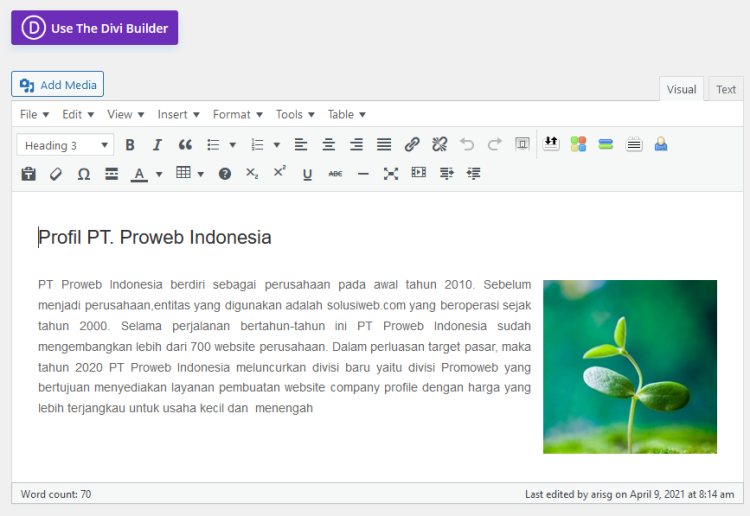Viewport: 750px width, 516px height.
Task: Click the indent icon with right-pointing arrow
Action: (x=446, y=173)
